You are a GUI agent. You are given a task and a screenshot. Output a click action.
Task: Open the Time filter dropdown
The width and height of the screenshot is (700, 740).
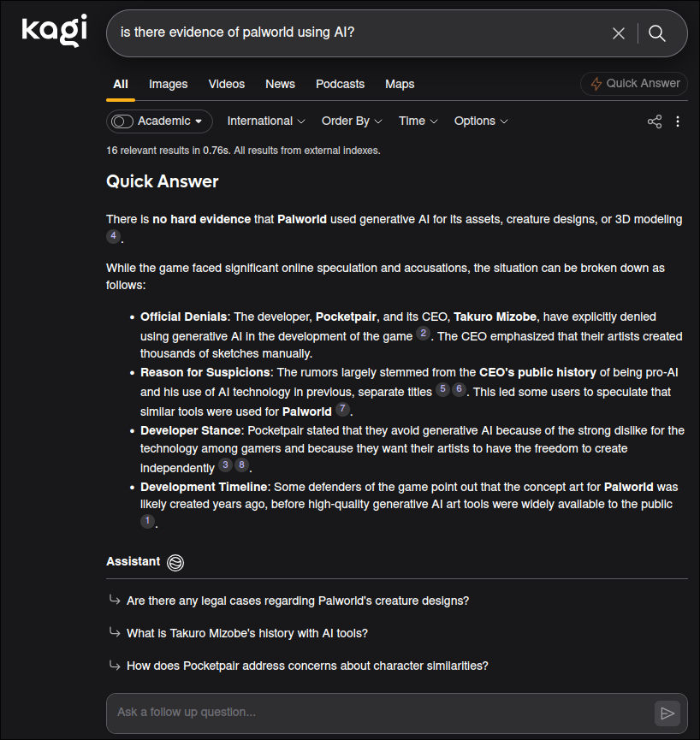(418, 121)
